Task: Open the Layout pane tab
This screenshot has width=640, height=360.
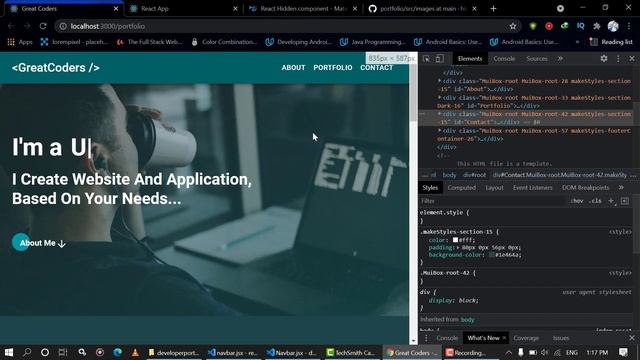Action: pyautogui.click(x=494, y=187)
